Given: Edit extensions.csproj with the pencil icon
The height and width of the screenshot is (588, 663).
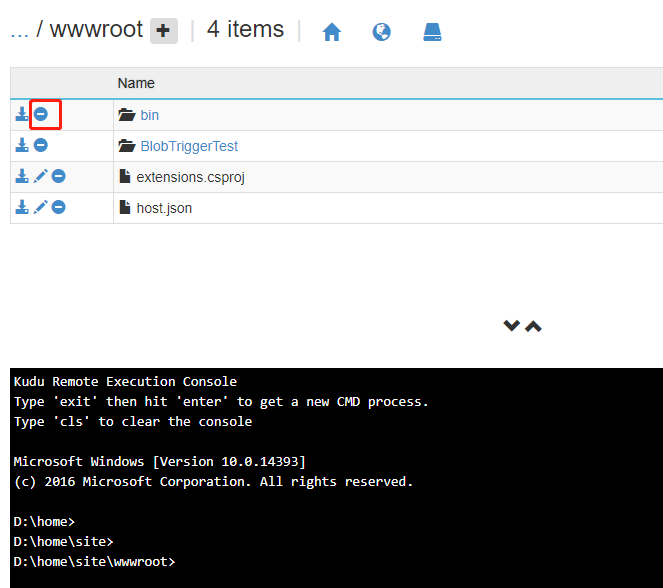Looking at the screenshot, I should (40, 177).
